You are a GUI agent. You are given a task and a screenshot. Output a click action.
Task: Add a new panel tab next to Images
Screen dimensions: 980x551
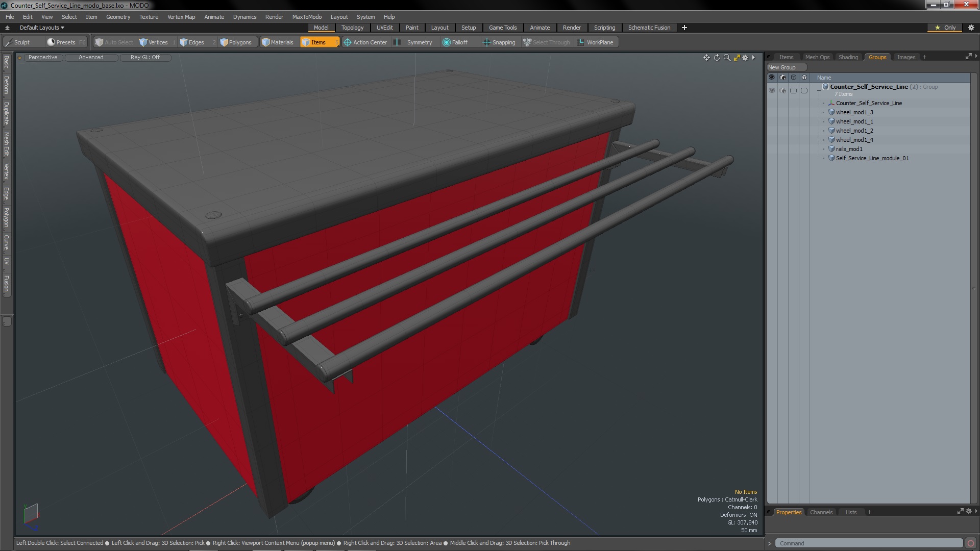tap(924, 57)
